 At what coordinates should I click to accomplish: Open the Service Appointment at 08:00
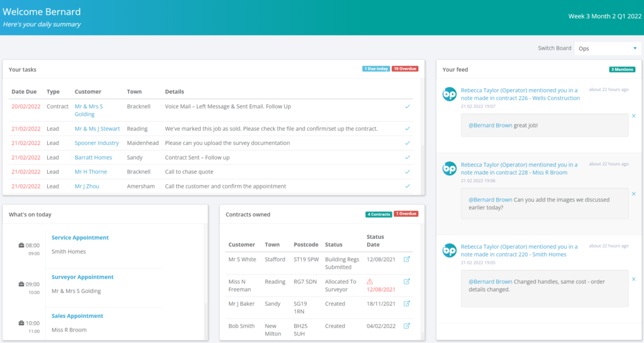80,238
